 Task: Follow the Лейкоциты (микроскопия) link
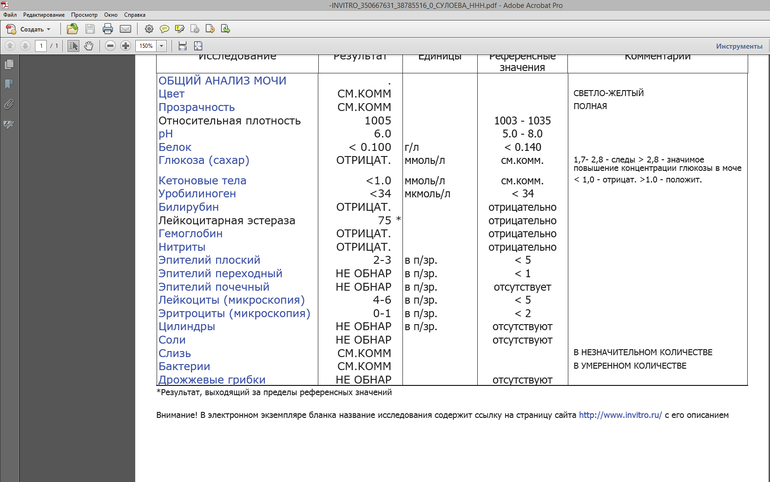[231, 300]
